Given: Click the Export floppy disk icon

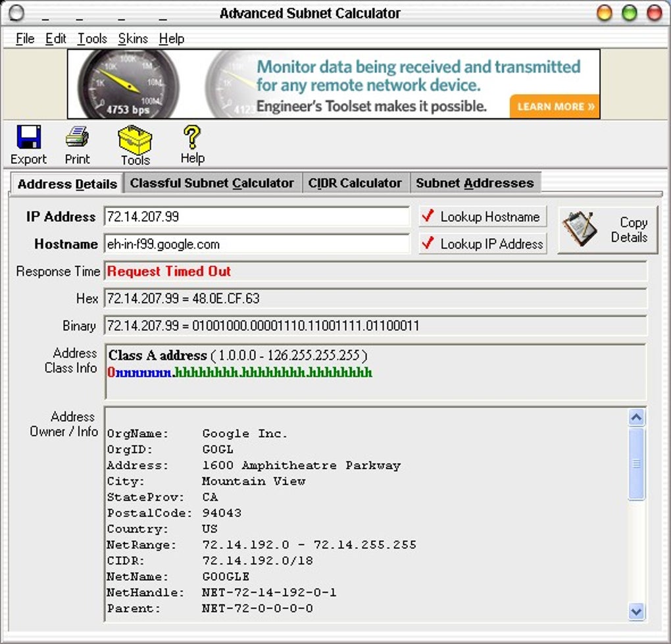Looking at the screenshot, I should (x=29, y=137).
